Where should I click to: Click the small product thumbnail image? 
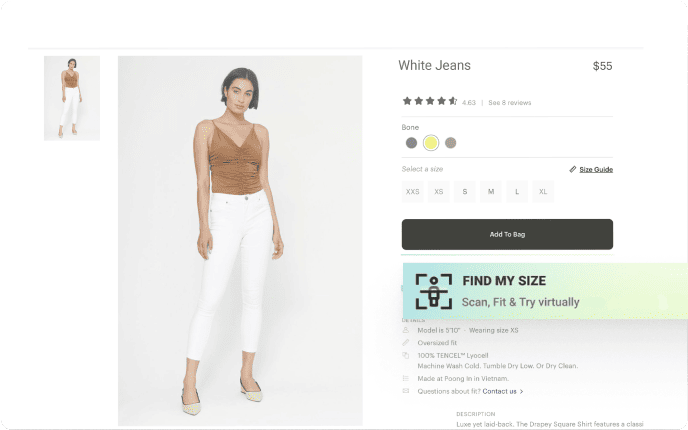(x=72, y=98)
